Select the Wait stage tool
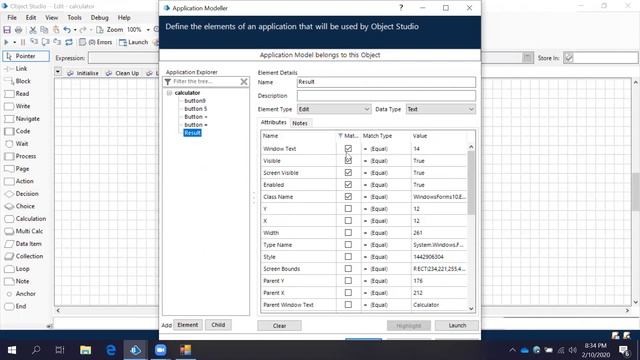Screen dimensions: 640x360 click(17, 144)
